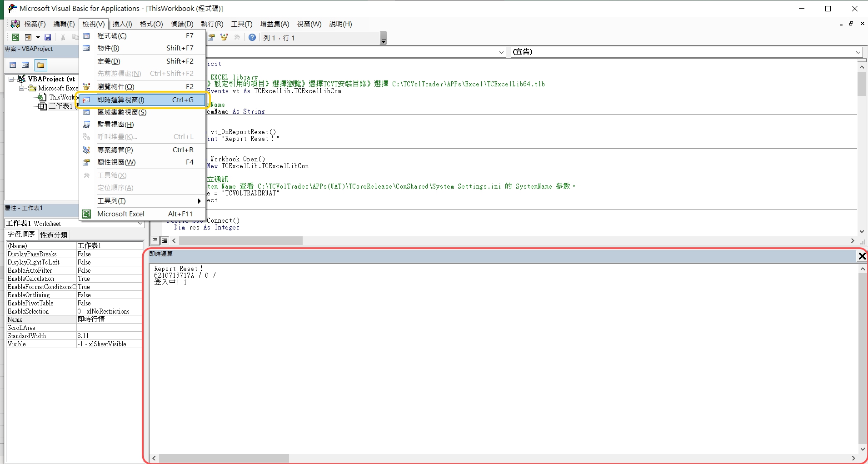Viewport: 868px width, 464px height.
Task: Choose 屬性視窗(W) from the View menu
Action: click(x=143, y=162)
